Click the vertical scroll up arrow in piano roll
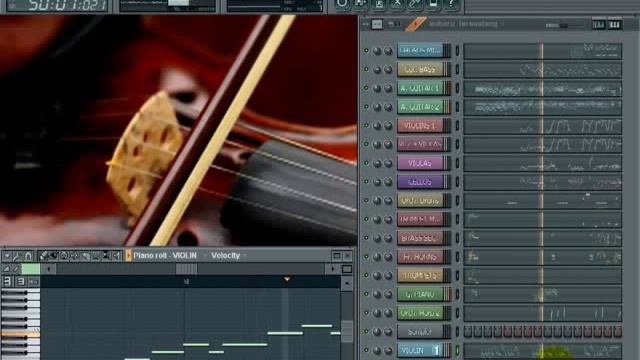The height and width of the screenshot is (360, 640). (347, 283)
